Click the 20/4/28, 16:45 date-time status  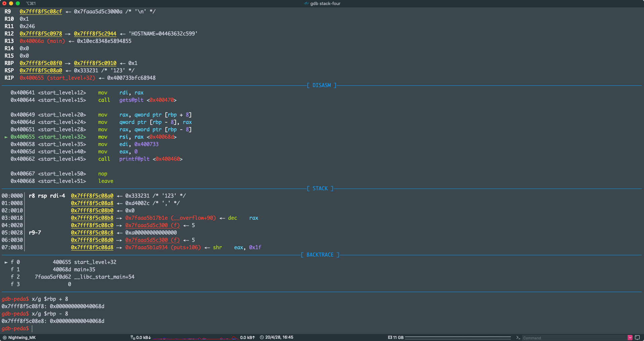click(x=279, y=338)
